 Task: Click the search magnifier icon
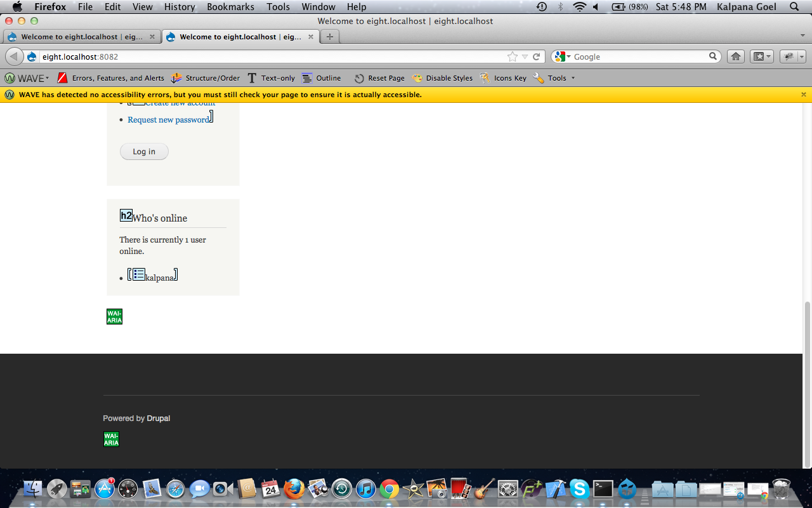point(713,57)
